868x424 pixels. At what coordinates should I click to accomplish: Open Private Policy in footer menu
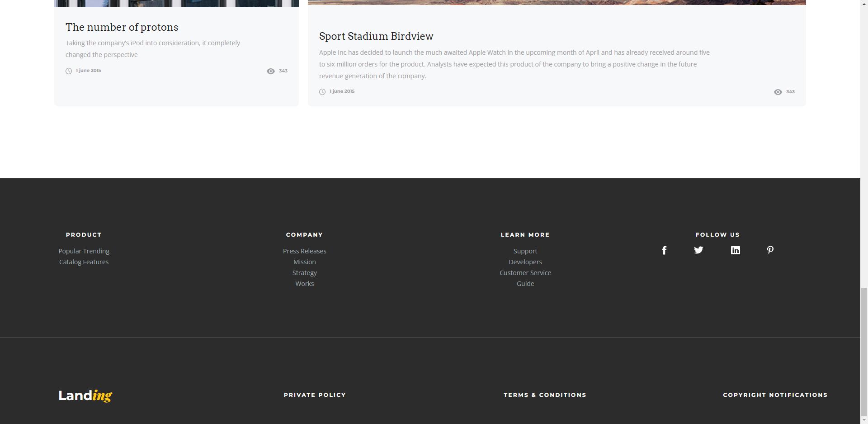coord(315,395)
